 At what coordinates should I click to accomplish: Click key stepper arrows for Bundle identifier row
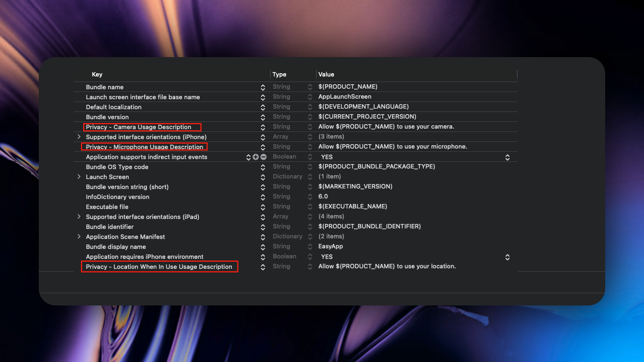point(263,227)
